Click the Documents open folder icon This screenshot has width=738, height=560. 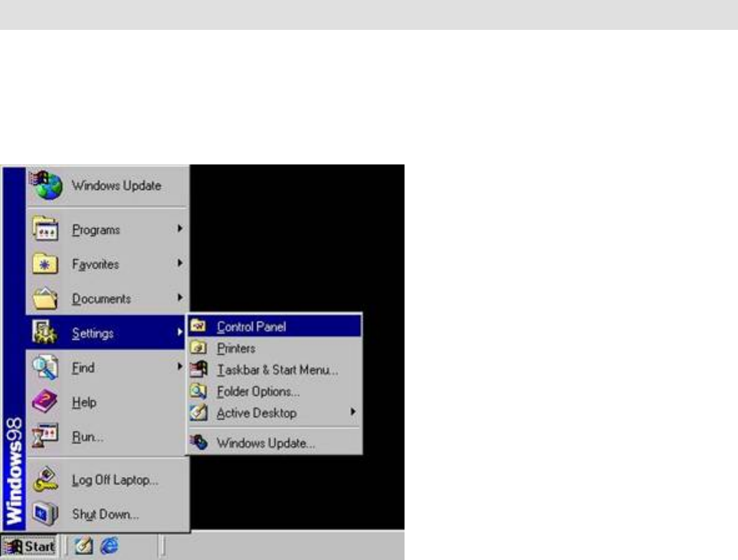tap(46, 299)
